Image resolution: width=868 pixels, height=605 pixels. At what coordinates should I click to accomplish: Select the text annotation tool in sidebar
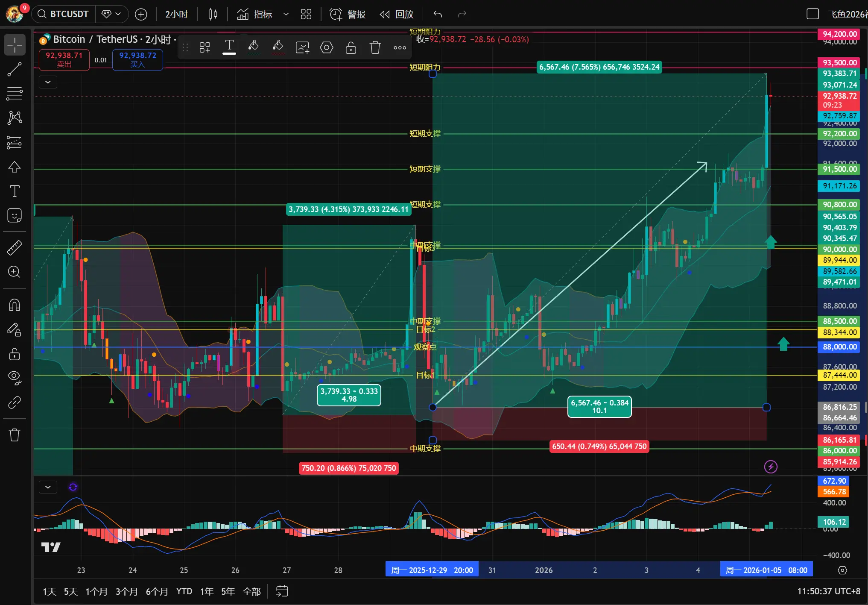point(15,191)
